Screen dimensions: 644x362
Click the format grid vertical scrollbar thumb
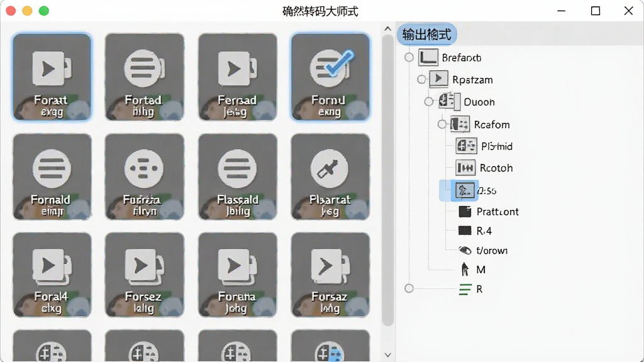click(387, 180)
